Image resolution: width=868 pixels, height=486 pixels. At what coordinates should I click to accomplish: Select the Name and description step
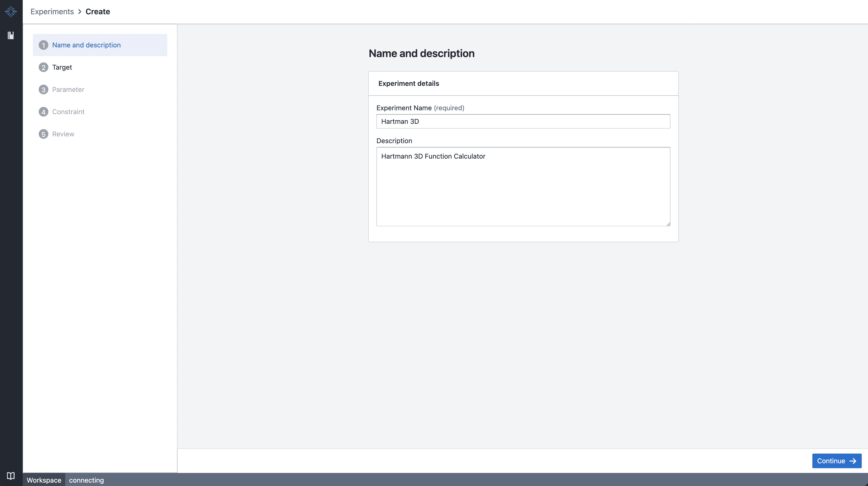click(x=86, y=45)
